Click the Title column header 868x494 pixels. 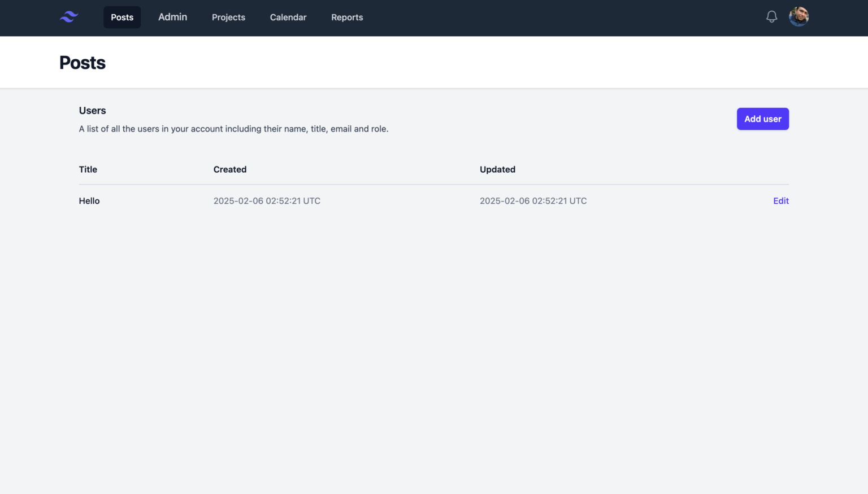click(88, 169)
